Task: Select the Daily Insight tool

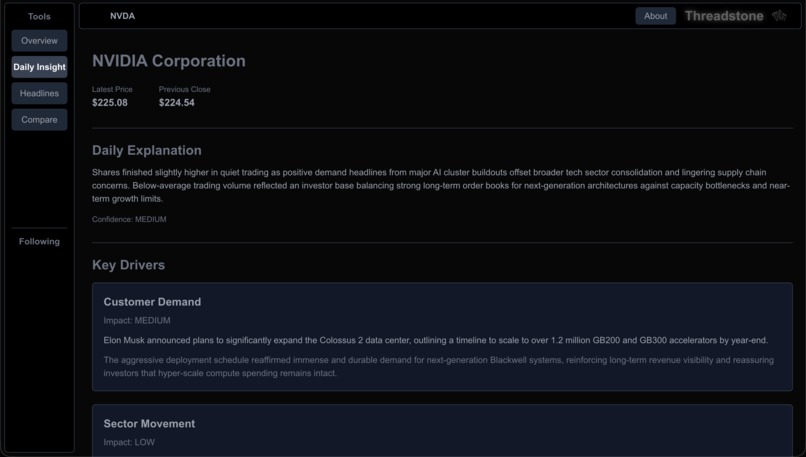Action: [x=39, y=67]
